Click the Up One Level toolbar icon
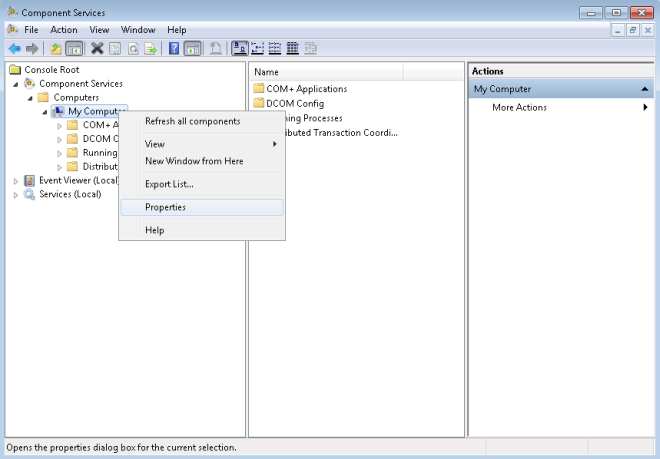The image size is (660, 459). [56, 48]
